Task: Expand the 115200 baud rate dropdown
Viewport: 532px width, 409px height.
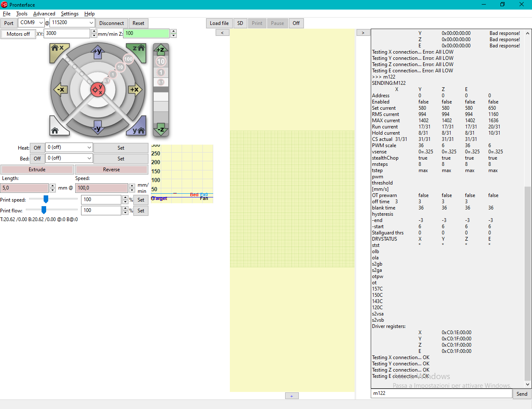Action: (x=91, y=23)
